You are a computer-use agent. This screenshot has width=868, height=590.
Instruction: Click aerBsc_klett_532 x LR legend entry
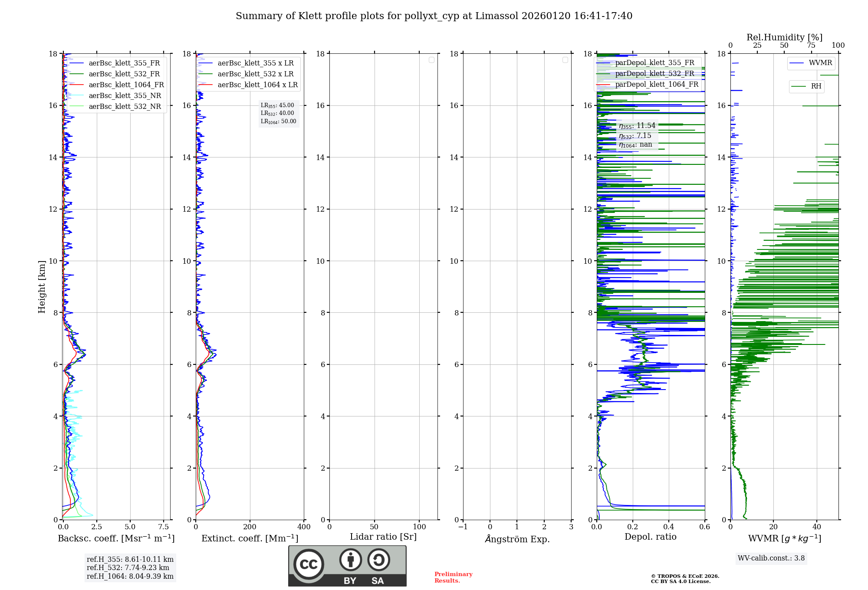pyautogui.click(x=255, y=74)
